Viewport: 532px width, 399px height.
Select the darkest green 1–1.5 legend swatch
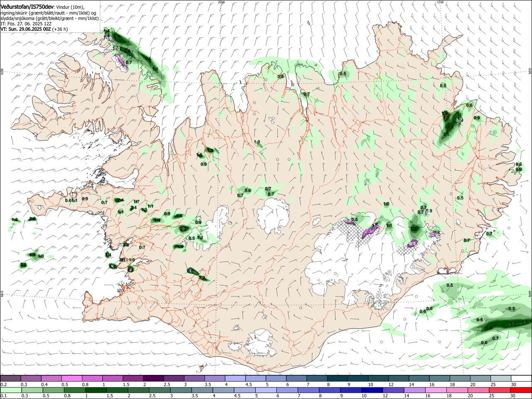96,390
